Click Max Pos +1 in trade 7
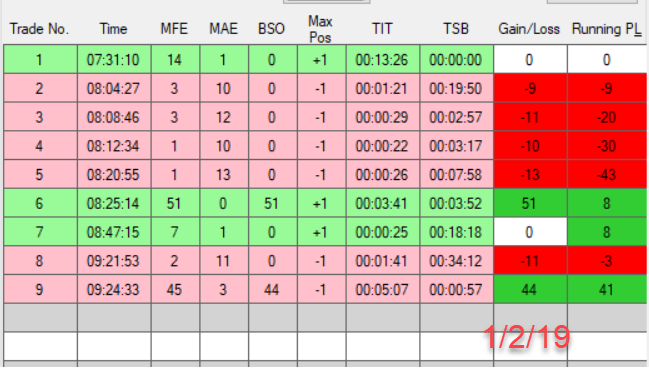The image size is (649, 368). (321, 232)
